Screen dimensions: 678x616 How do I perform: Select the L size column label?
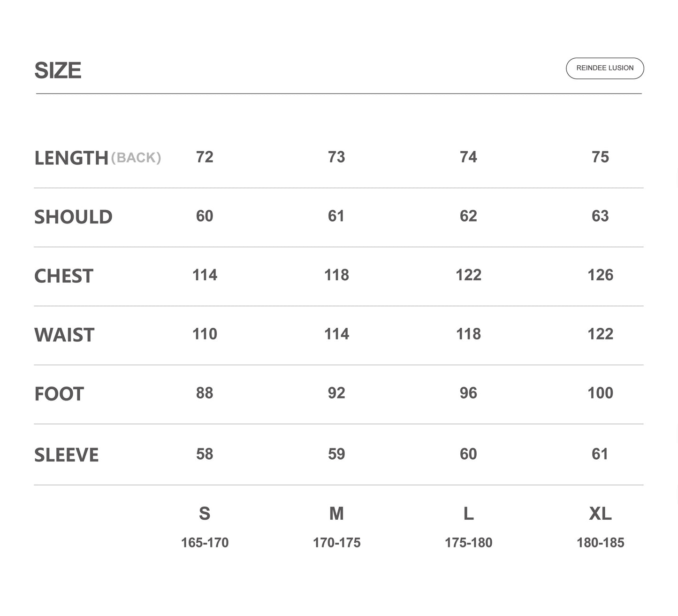[x=468, y=513]
